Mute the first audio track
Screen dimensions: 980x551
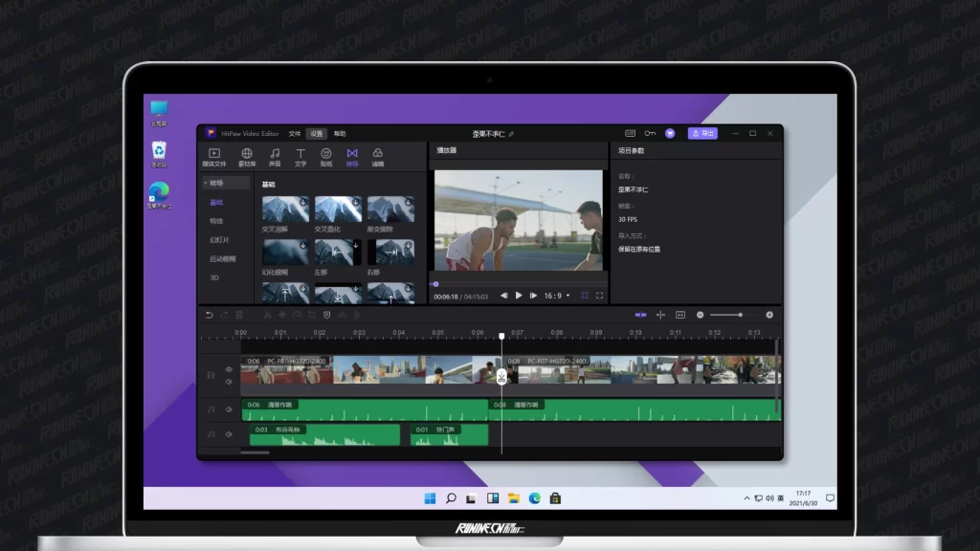coord(229,409)
